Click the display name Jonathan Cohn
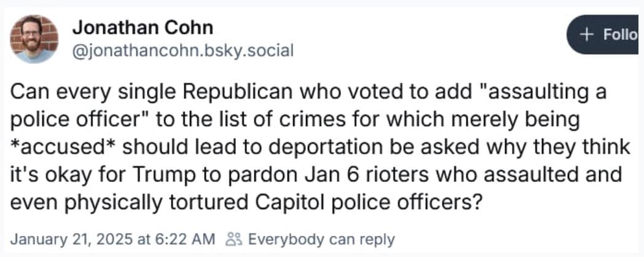 point(143,28)
